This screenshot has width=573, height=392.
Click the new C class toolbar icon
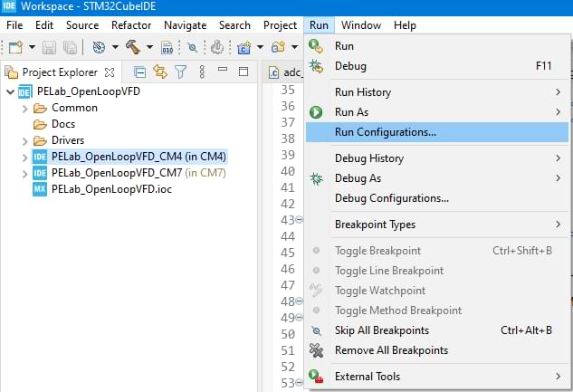click(x=278, y=47)
